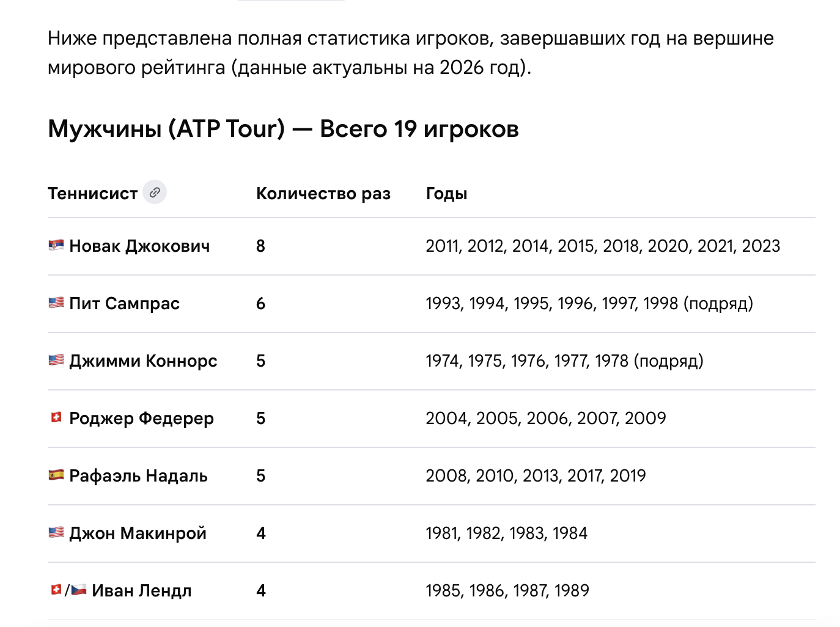The height and width of the screenshot is (627, 840).
Task: Click the Czech flag beside Иван Лендл
Action: pyautogui.click(x=79, y=590)
